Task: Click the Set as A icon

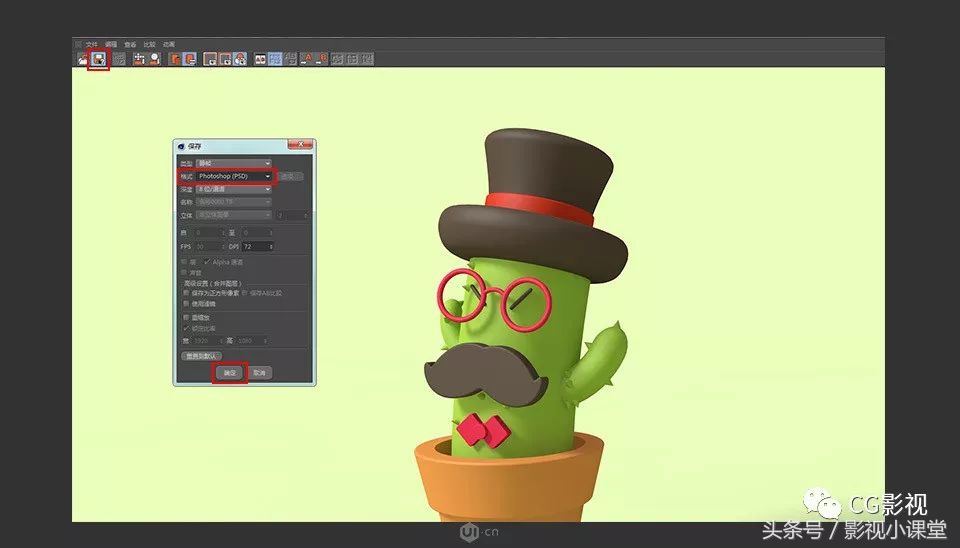Action: (x=308, y=59)
